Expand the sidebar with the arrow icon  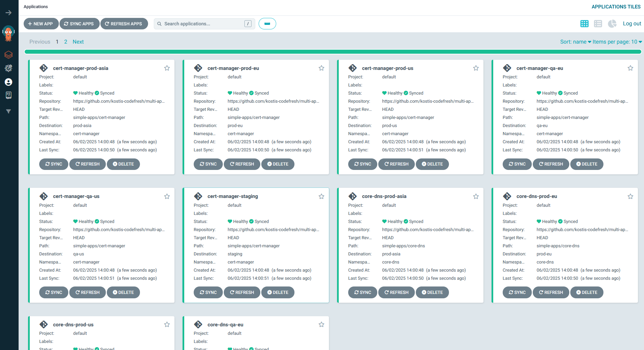point(8,13)
